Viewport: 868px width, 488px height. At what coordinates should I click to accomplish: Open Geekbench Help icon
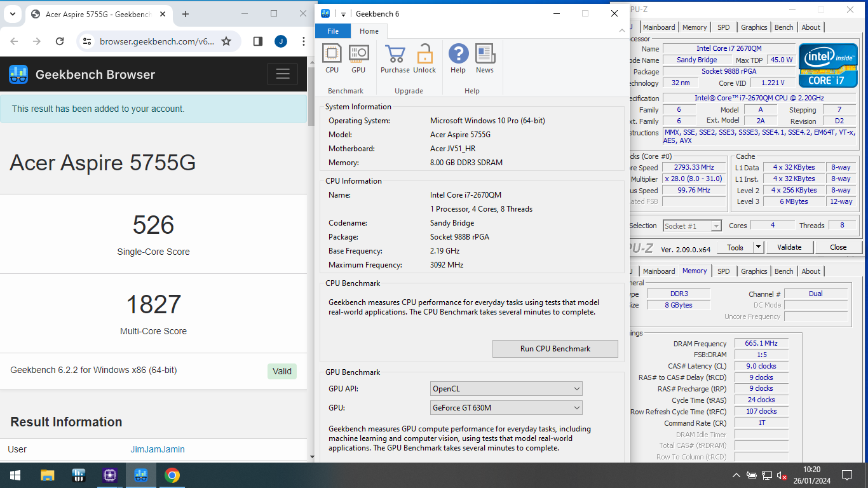(x=458, y=59)
